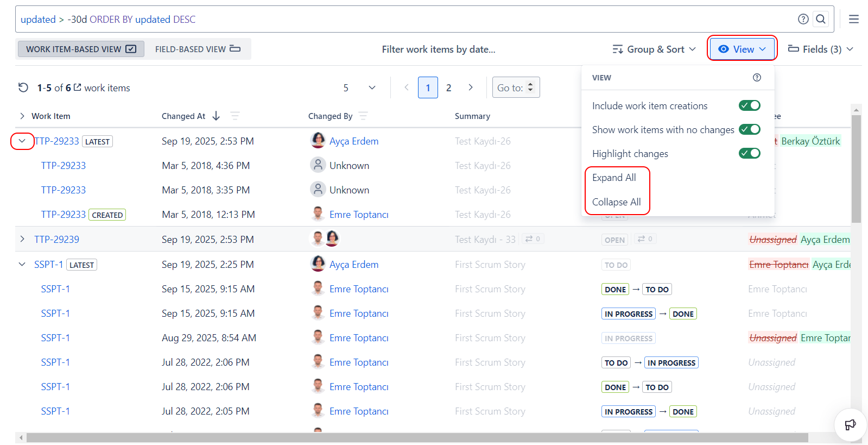
Task: Select Expand All in View menu
Action: [x=614, y=178]
